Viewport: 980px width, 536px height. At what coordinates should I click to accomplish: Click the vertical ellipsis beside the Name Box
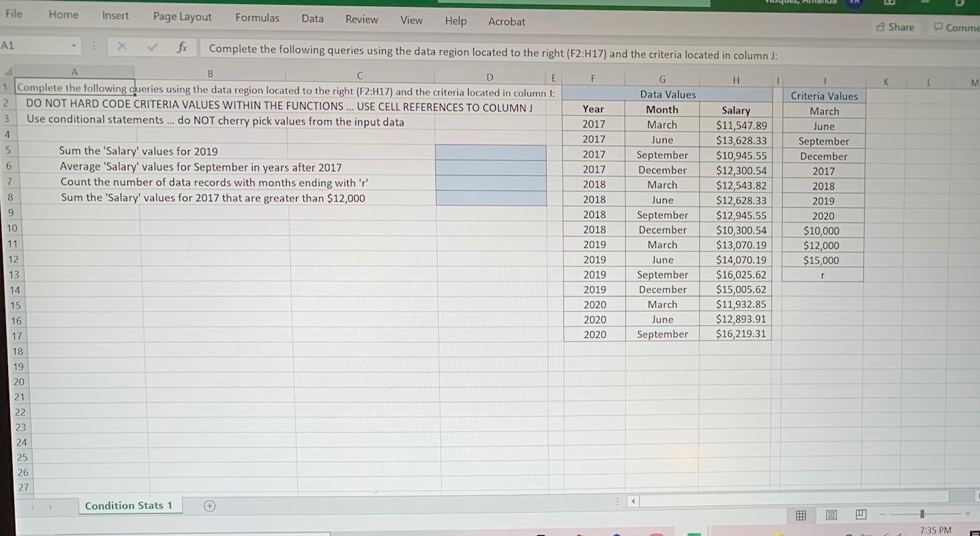[x=94, y=45]
